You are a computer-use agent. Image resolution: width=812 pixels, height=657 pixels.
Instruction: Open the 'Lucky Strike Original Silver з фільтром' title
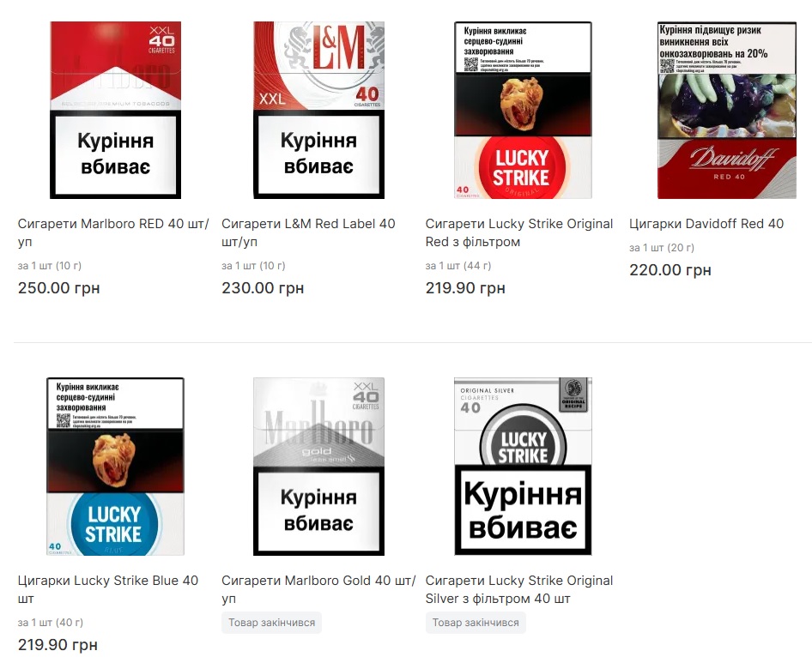(x=519, y=589)
